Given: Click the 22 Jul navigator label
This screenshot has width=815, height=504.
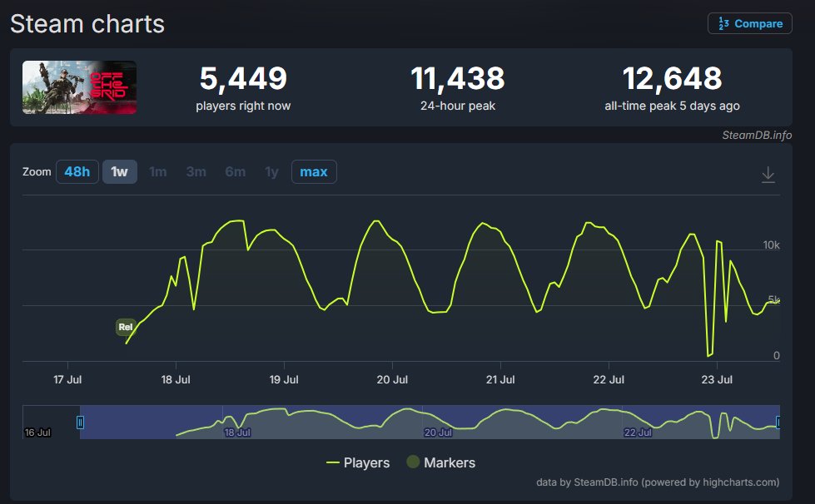Looking at the screenshot, I should pyautogui.click(x=638, y=432).
